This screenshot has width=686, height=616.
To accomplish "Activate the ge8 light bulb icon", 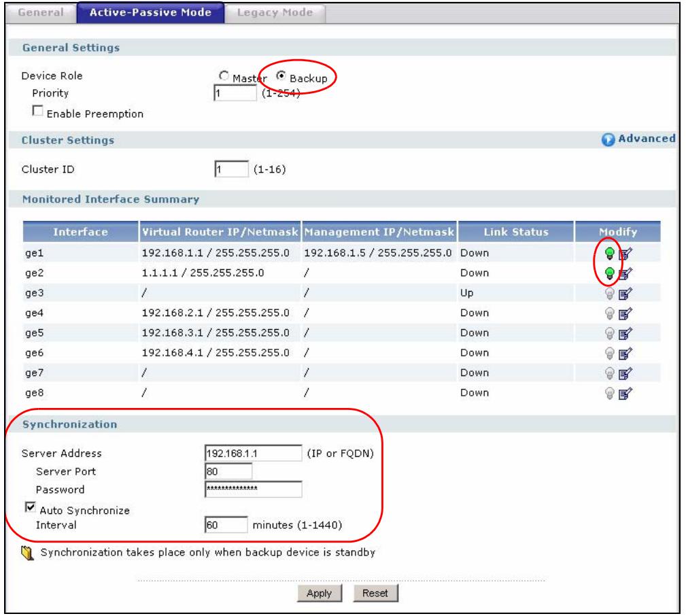I will (609, 394).
